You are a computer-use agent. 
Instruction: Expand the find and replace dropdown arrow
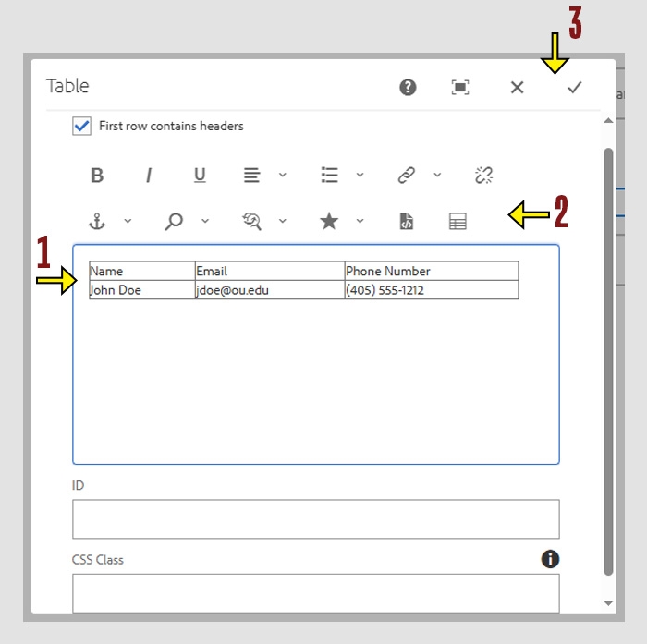[283, 221]
